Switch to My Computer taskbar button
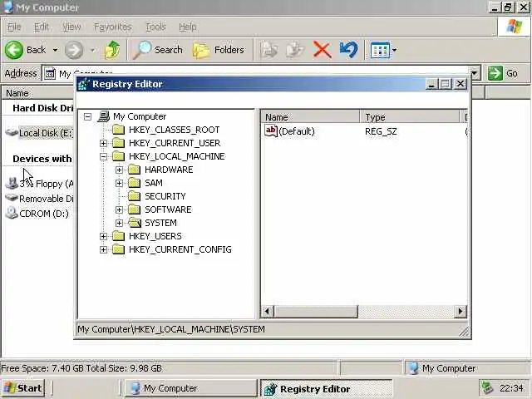This screenshot has height=399, width=532. pyautogui.click(x=190, y=388)
